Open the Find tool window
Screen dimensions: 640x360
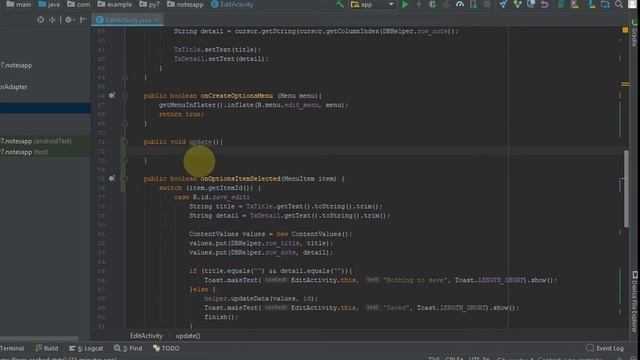click(128, 348)
